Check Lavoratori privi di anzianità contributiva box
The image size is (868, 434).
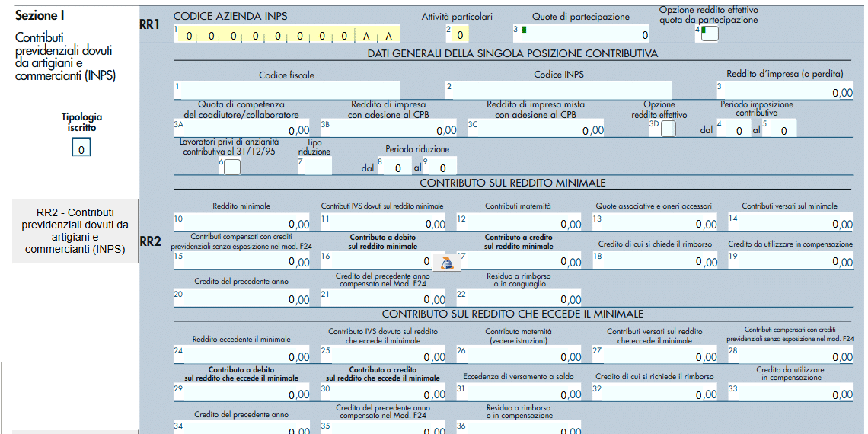coord(232,167)
